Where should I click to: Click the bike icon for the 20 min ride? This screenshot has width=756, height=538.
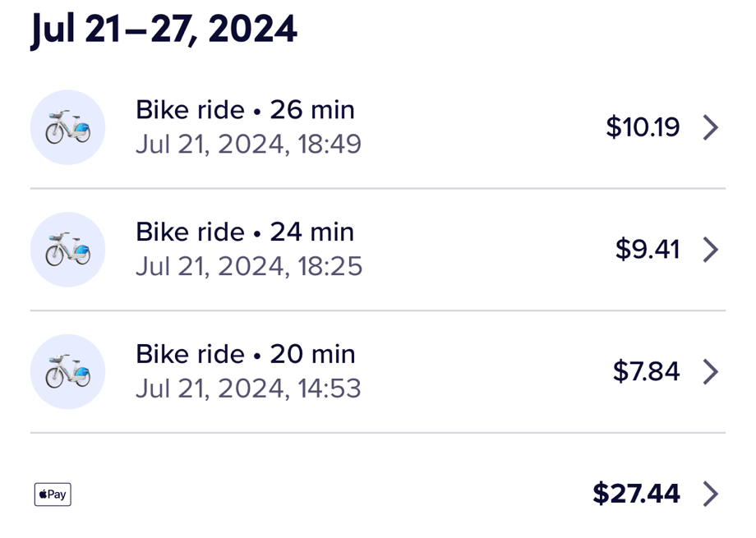67,371
